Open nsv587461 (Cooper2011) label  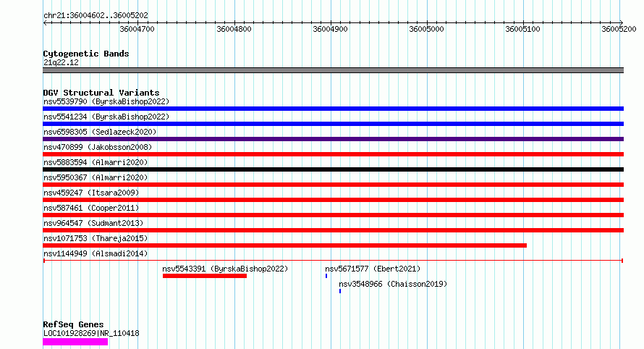[91, 208]
